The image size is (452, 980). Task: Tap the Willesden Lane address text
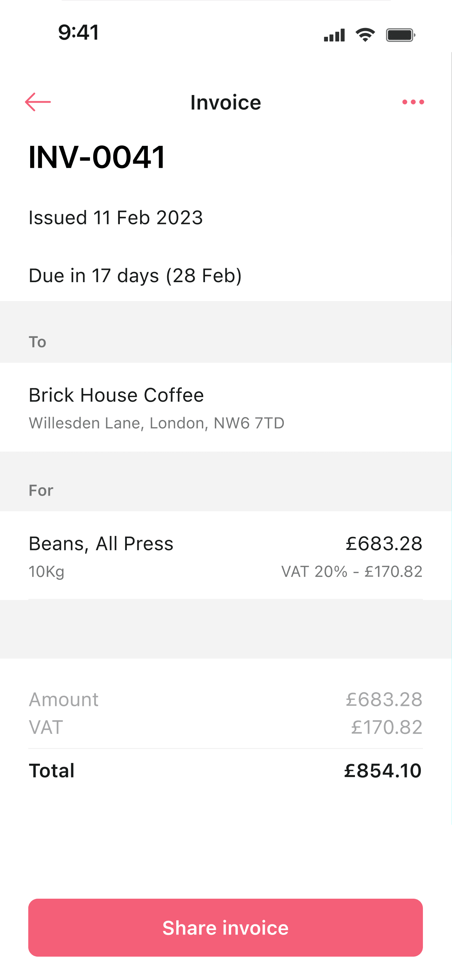pos(156,423)
